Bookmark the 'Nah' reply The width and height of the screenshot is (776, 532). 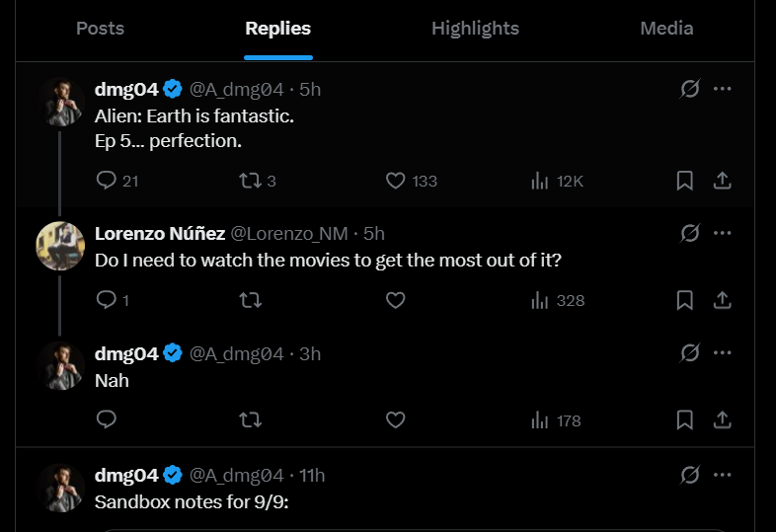[x=684, y=420]
